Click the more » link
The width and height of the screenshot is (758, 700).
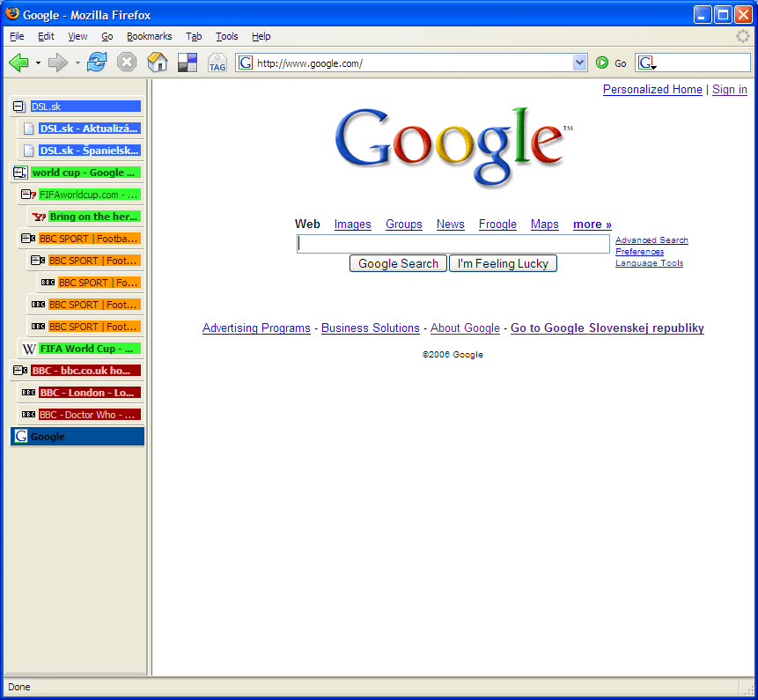[x=592, y=225]
